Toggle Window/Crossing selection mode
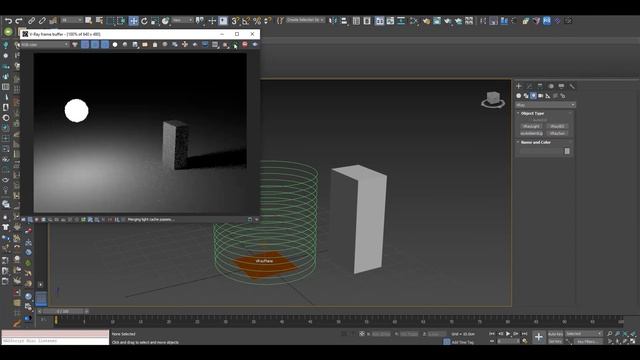The width and height of the screenshot is (640, 360). (121, 20)
